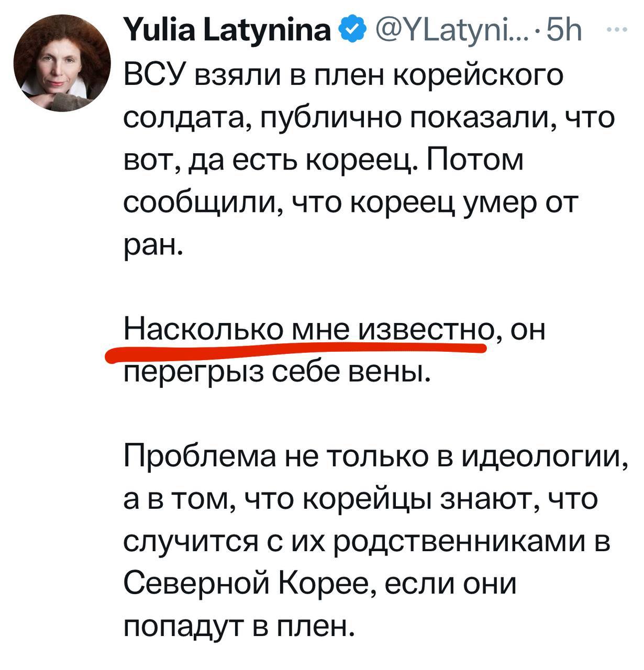The image size is (644, 670).
Task: Open Yulia Latynina's profile avatar photo
Action: [62, 63]
